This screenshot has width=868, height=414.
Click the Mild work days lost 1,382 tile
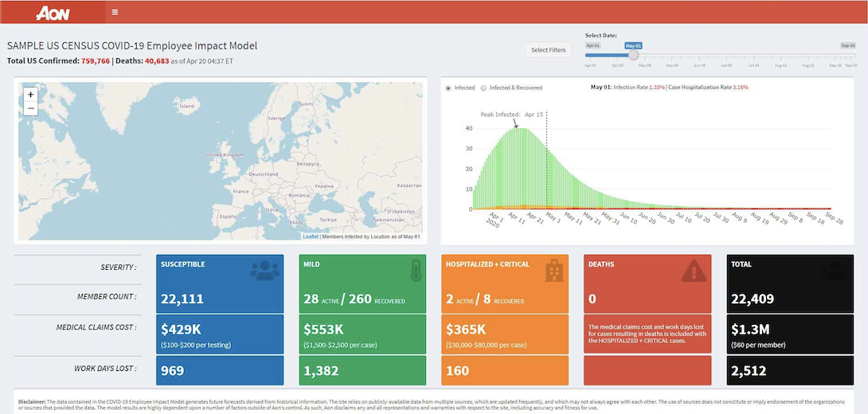(x=362, y=370)
